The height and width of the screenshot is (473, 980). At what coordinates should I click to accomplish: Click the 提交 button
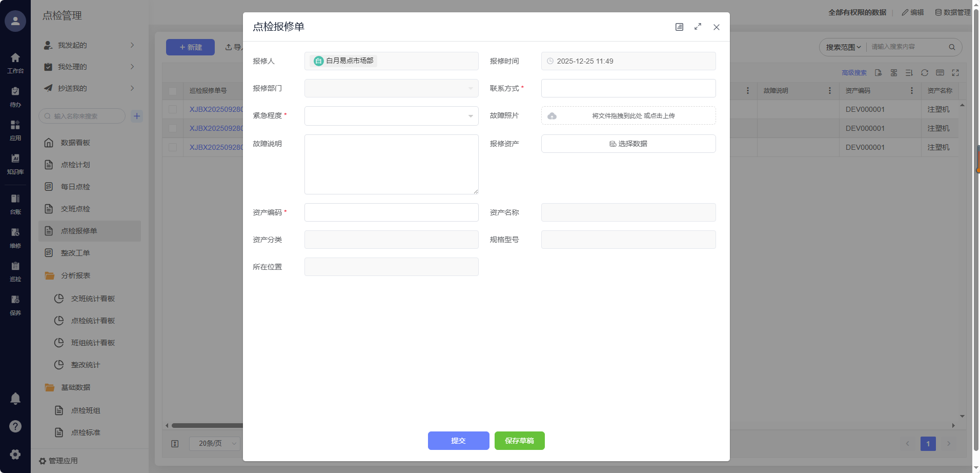pyautogui.click(x=458, y=441)
